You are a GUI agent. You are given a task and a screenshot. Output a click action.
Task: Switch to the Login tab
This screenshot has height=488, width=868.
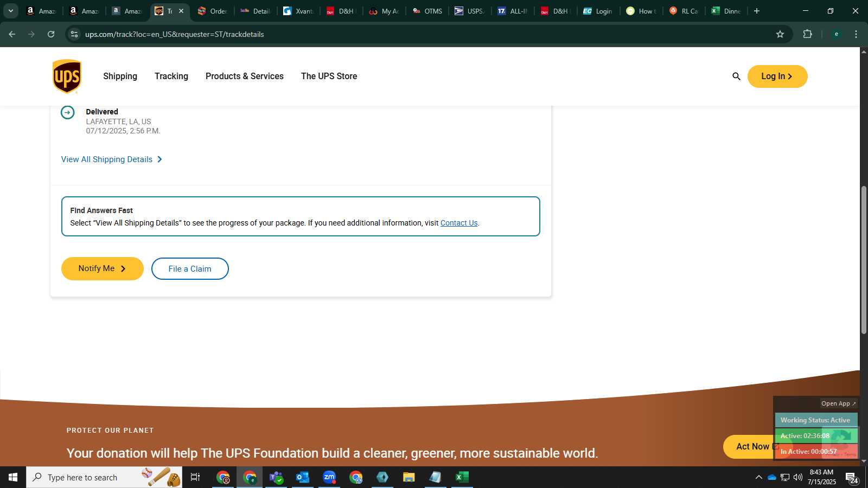pos(598,11)
